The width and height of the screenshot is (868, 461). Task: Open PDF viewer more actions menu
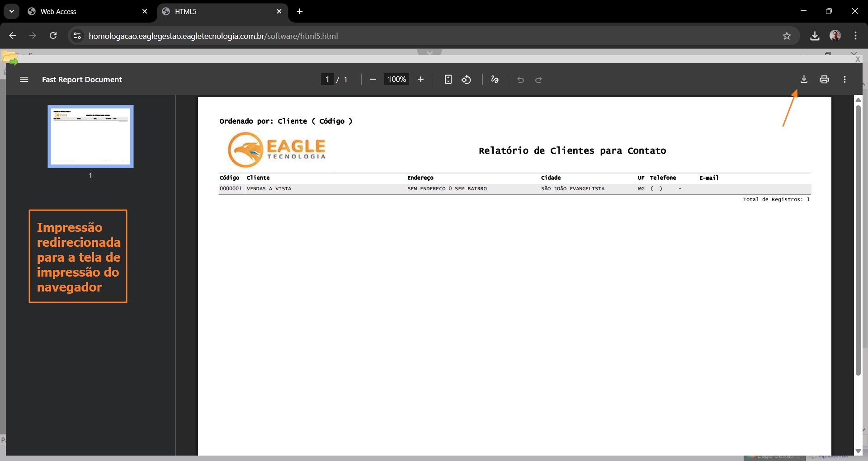(x=844, y=80)
